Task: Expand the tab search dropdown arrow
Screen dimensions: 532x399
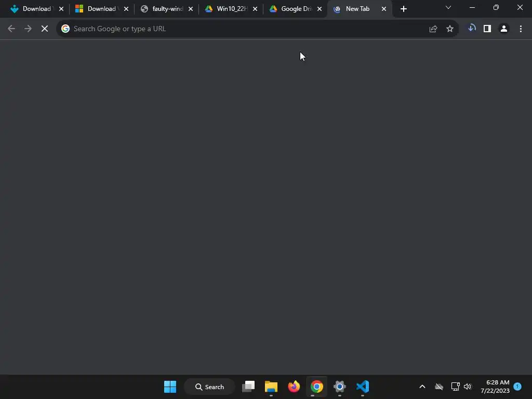Action: coord(448,7)
